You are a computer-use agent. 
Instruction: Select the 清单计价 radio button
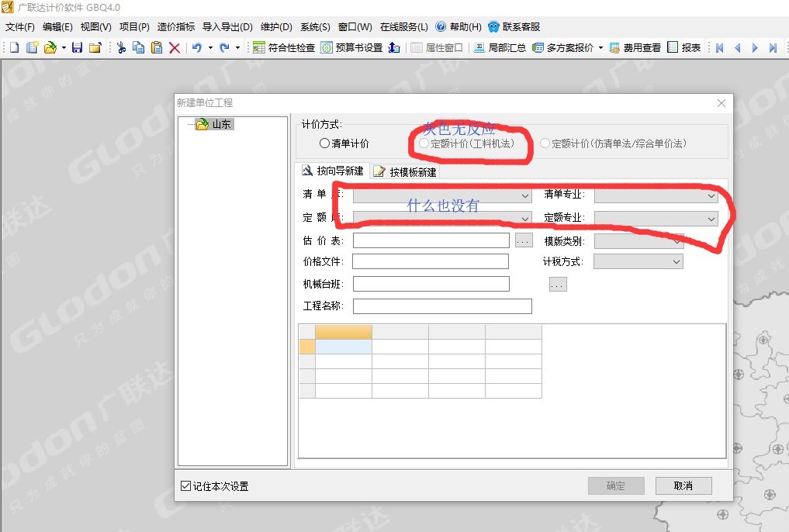[x=324, y=143]
